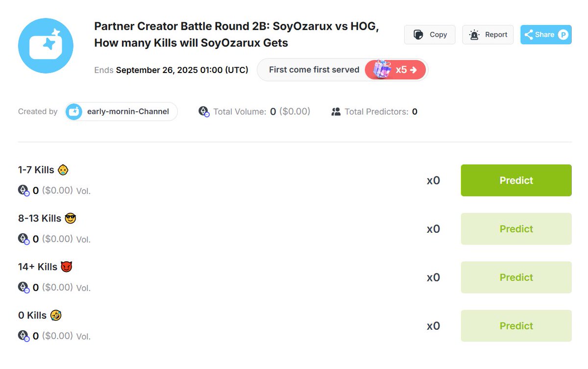
Task: Click the large blue channel avatar
Action: point(46,46)
